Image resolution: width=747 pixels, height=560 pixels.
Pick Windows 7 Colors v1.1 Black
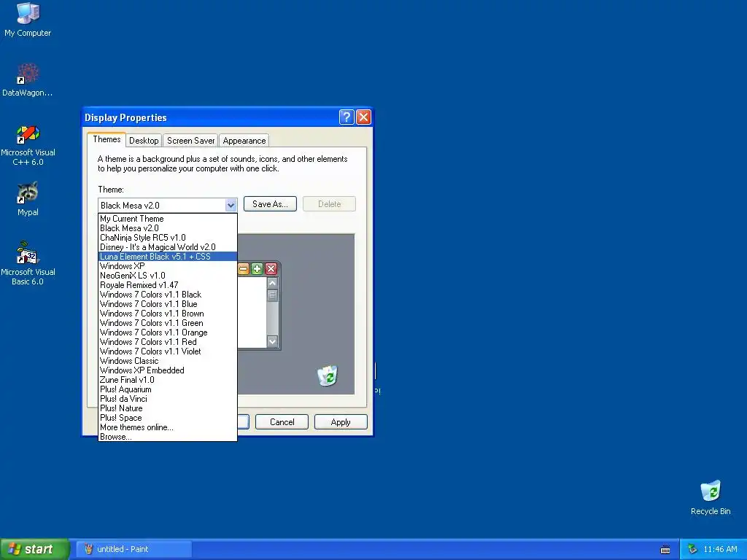click(168, 295)
